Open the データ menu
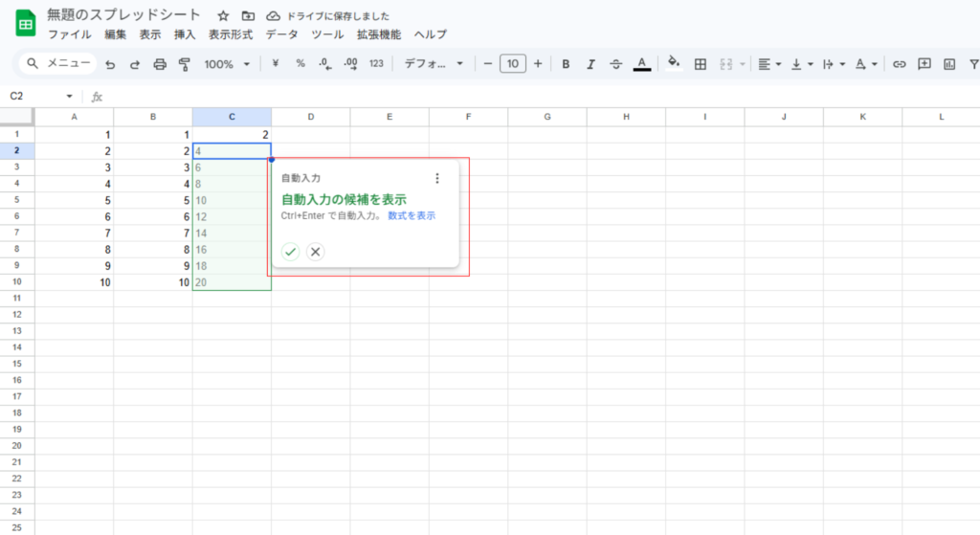The image size is (980, 535). pos(281,34)
